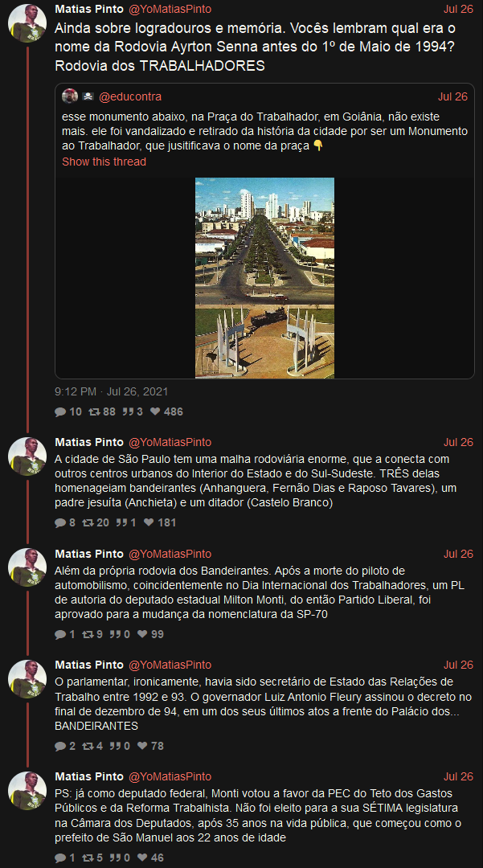Image resolution: width=483 pixels, height=868 pixels.
Task: Click the quote icon with 3 count
Action: pos(128,411)
